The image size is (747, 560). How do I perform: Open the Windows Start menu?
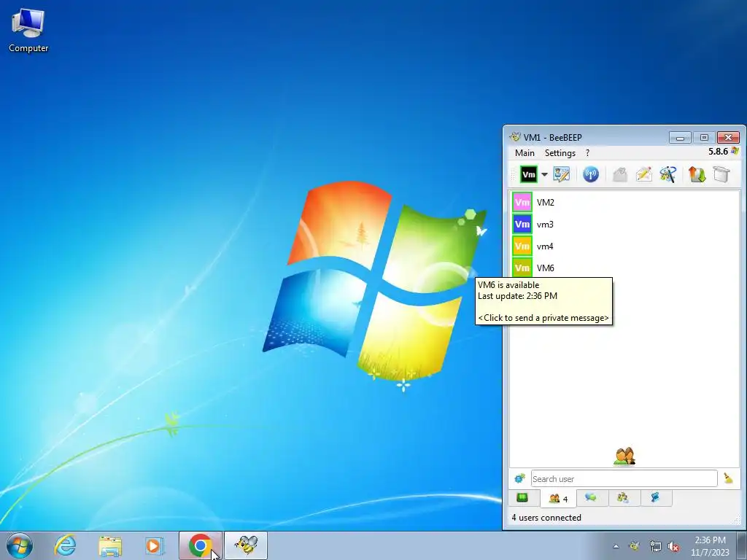pos(20,545)
